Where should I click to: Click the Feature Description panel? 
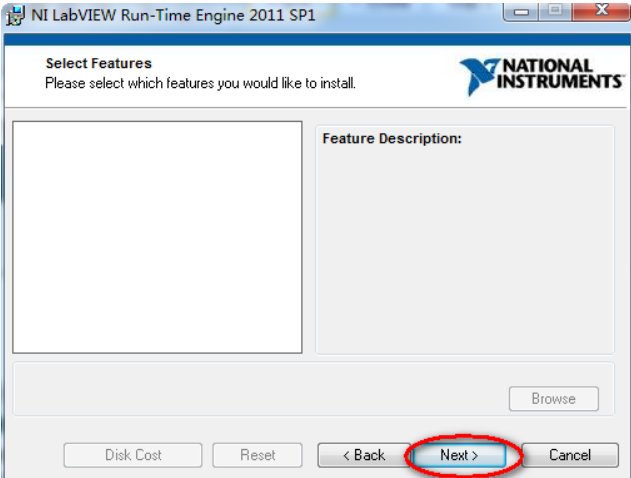click(x=465, y=240)
